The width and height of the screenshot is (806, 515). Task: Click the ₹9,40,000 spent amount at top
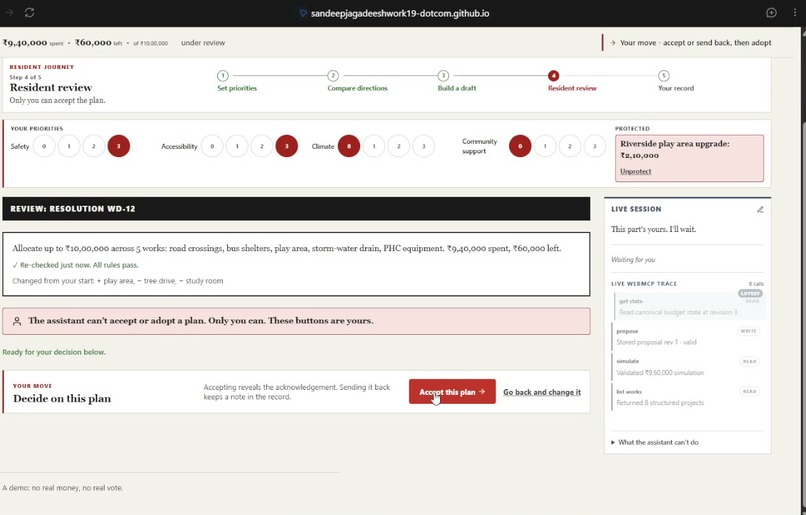click(x=33, y=43)
